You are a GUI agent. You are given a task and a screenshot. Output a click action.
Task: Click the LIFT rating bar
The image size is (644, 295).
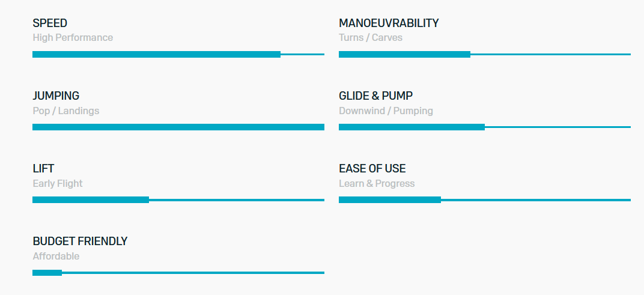click(178, 199)
